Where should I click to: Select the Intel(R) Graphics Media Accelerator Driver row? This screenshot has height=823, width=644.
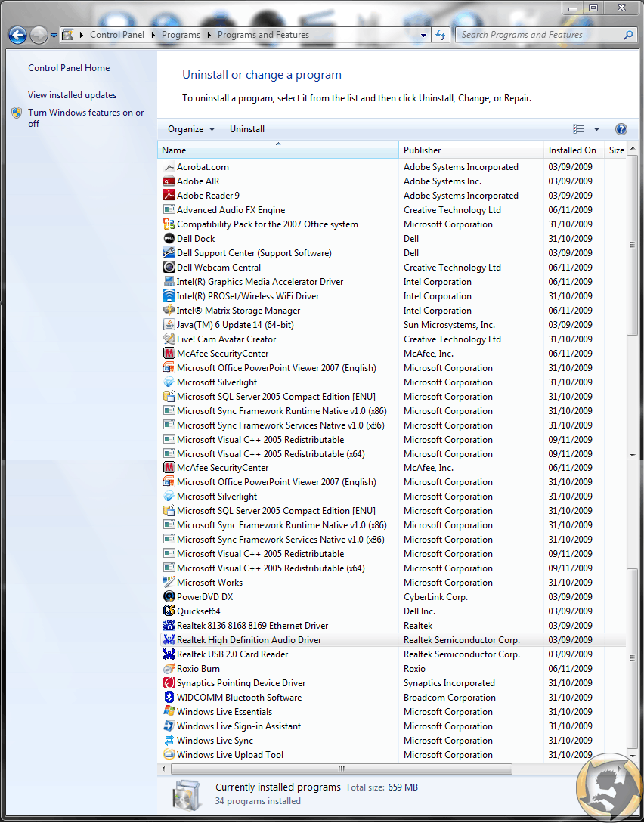coord(392,282)
